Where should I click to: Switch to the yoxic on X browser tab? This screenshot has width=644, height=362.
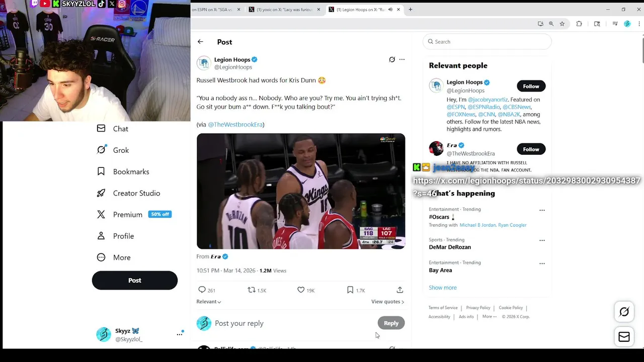[284, 10]
